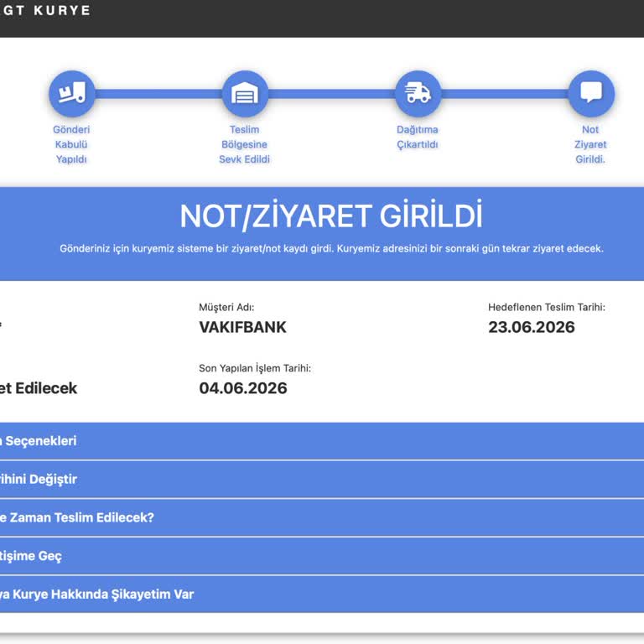644x644 pixels.
Task: Click "Teslim Bölgesine Sevk Edildi" label
Action: pyautogui.click(x=244, y=144)
